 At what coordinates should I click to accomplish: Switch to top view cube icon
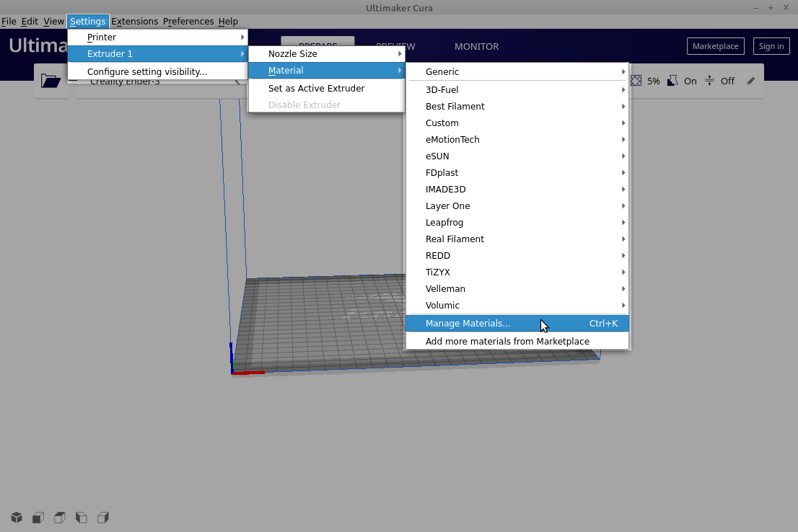(x=60, y=518)
